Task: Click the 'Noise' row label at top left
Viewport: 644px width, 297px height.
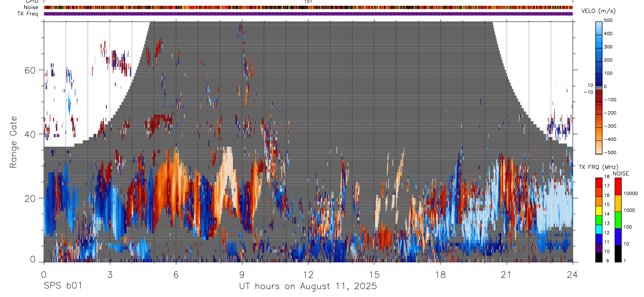Action: point(31,7)
